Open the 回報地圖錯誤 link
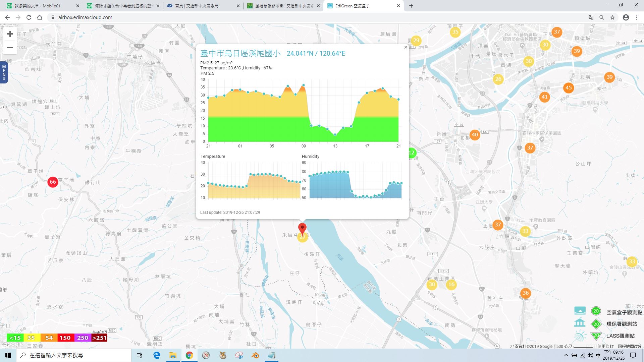This screenshot has width=644, height=362. [630, 346]
